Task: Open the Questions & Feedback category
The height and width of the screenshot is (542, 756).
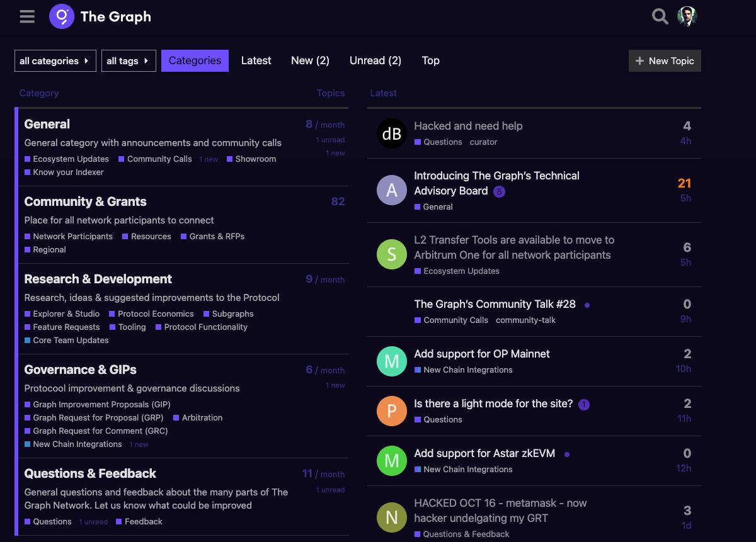Action: (x=90, y=474)
